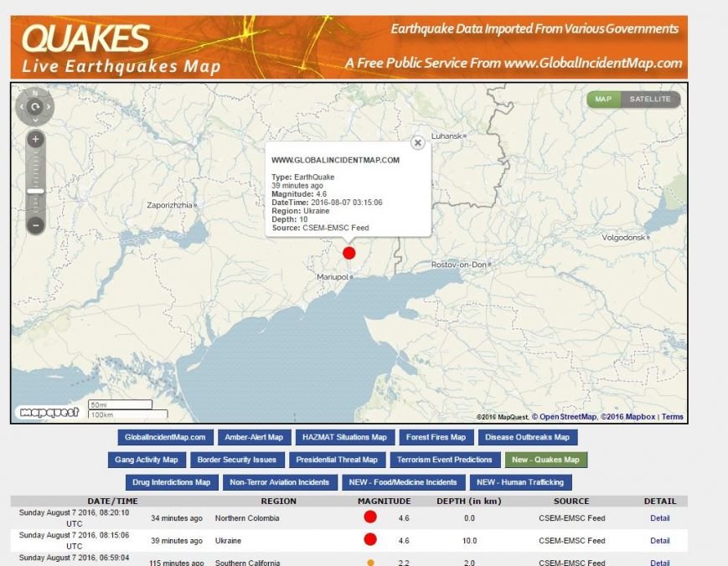Close the earthquake info popup
The image size is (728, 566).
pos(418,143)
